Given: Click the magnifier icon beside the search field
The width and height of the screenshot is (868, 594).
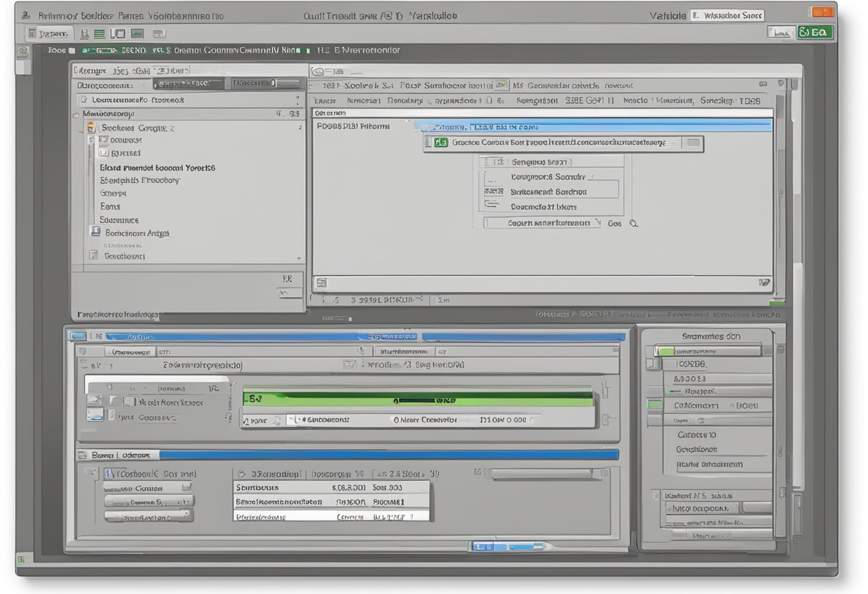Looking at the screenshot, I should [632, 223].
